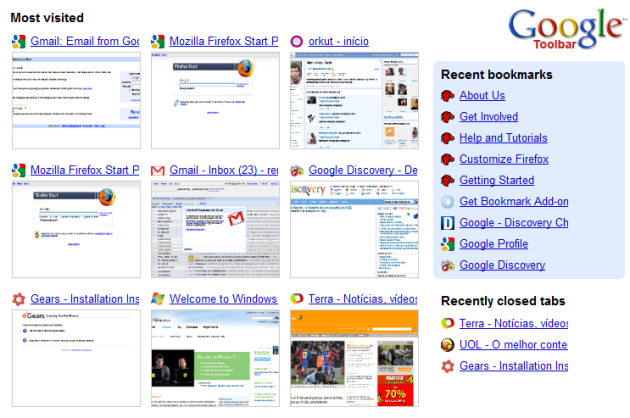Open the Google Discovery page thumbnail

coord(354,229)
